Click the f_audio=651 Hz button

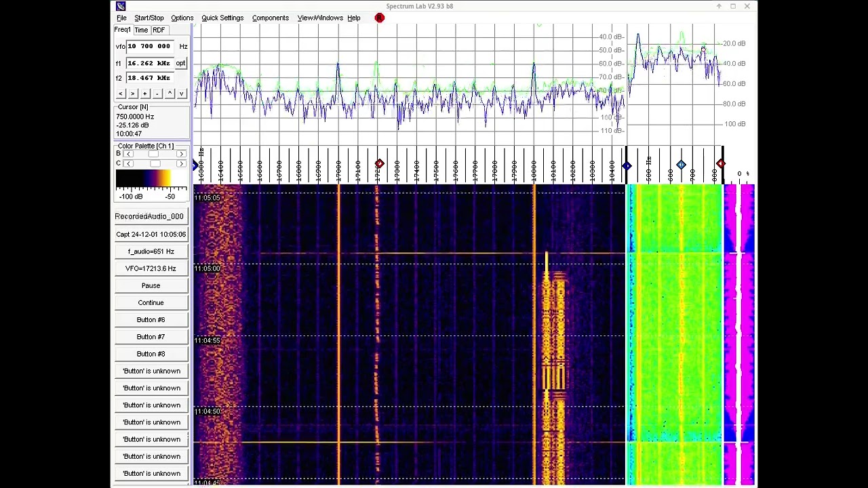pyautogui.click(x=151, y=251)
